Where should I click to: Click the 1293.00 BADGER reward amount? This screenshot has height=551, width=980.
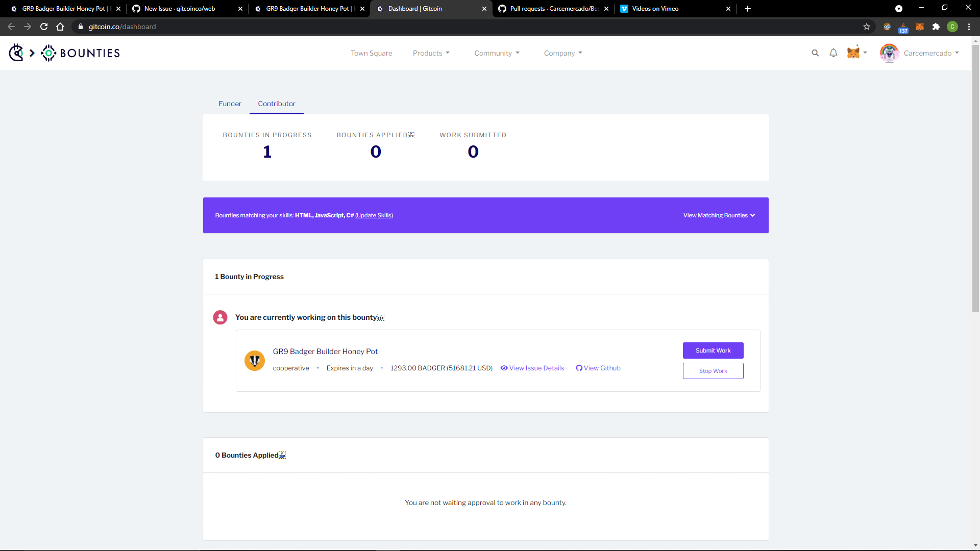pyautogui.click(x=442, y=368)
